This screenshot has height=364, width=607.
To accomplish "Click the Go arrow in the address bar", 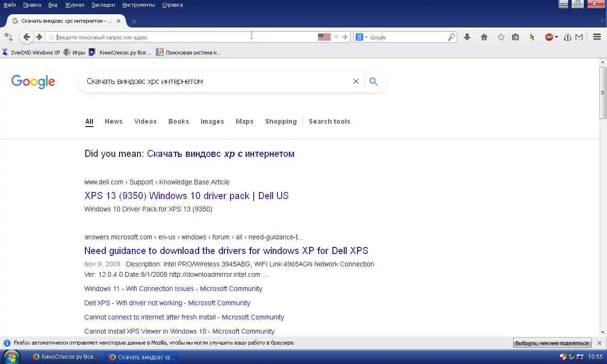I will (x=345, y=37).
